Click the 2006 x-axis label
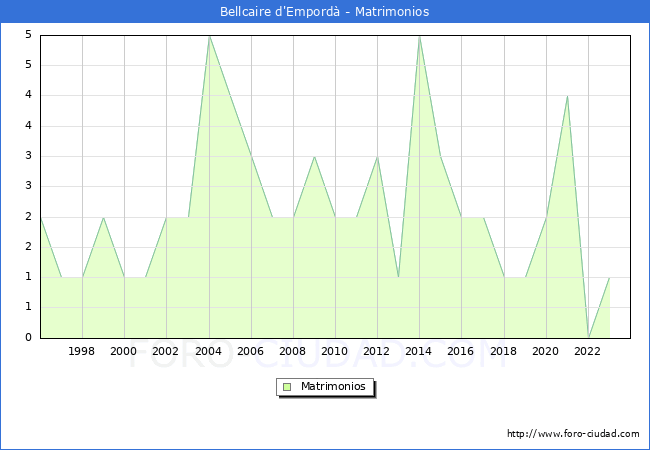650x450 pixels. (x=250, y=352)
